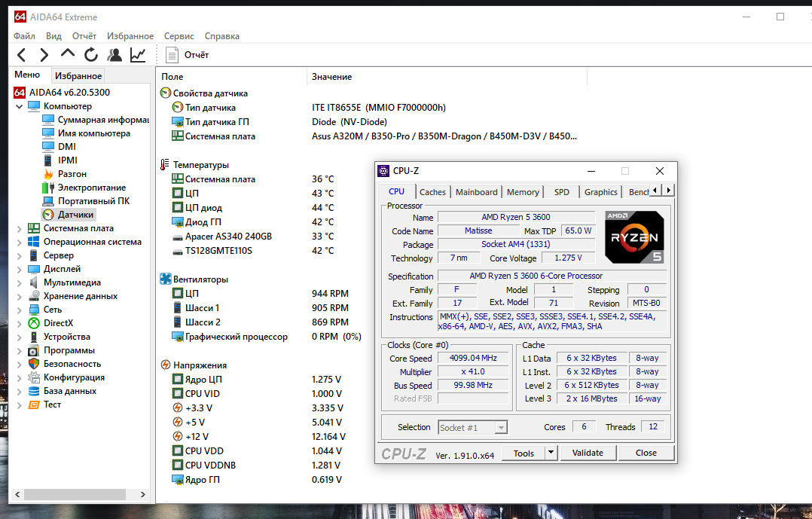Click the Ryzen 5 logo in CPU-Z
The image size is (812, 519).
click(x=634, y=237)
